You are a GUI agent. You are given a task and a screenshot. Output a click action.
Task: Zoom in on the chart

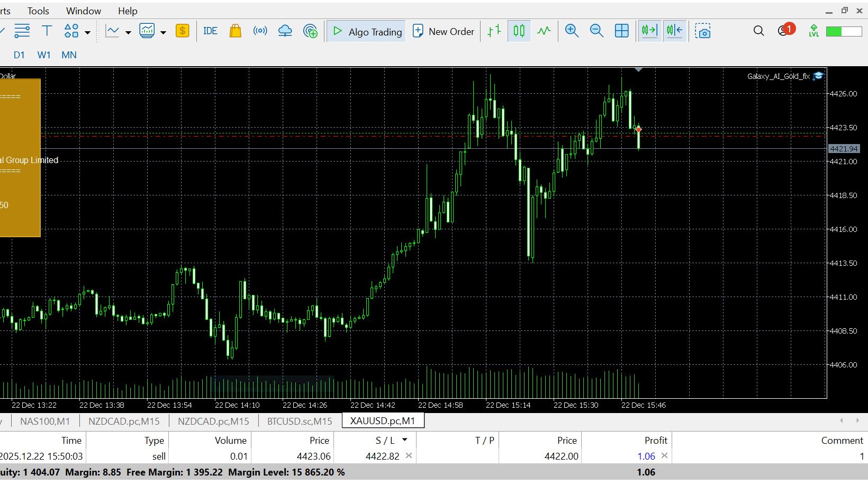point(572,31)
